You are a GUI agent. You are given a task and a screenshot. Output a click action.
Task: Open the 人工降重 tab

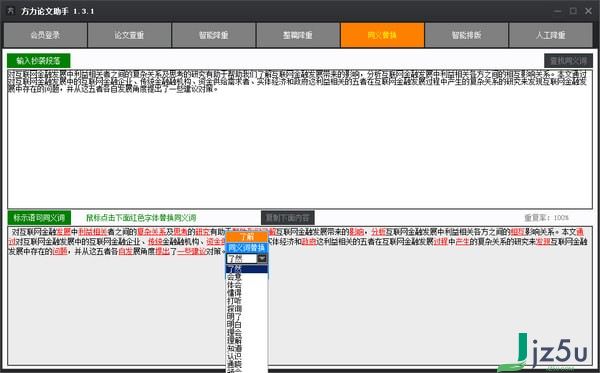[551, 35]
